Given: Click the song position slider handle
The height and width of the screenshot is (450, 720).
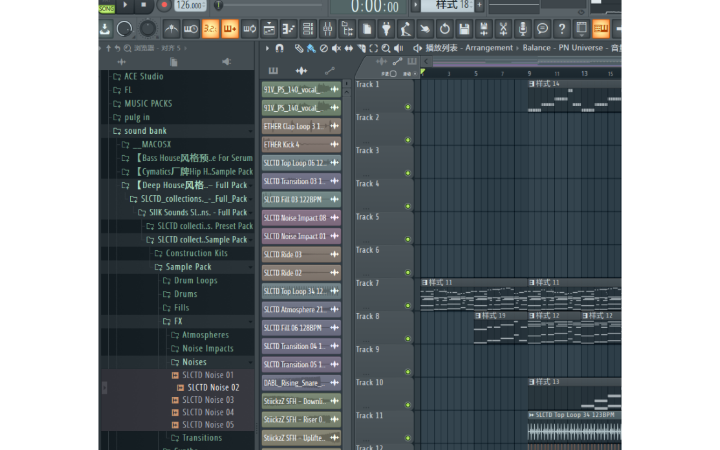Looking at the screenshot, I should (x=219, y=6).
